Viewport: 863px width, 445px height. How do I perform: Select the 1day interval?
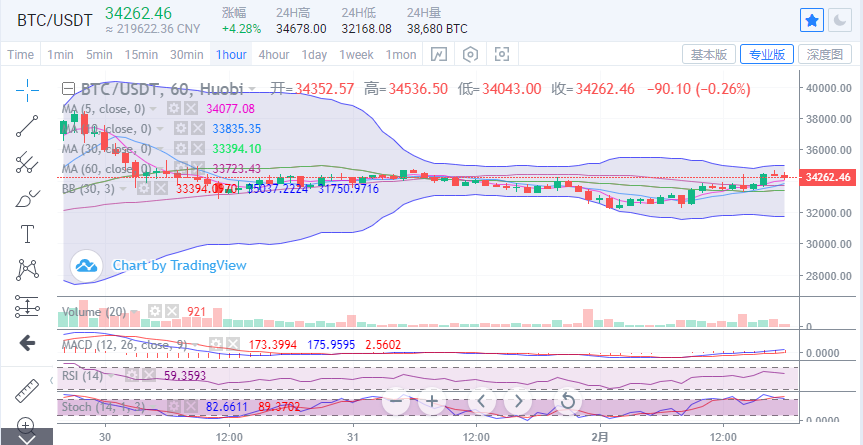pyautogui.click(x=314, y=54)
